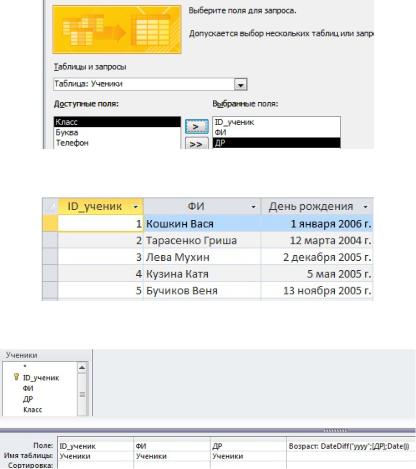The width and height of the screenshot is (416, 469).
Task: Select the День рождения column header
Action: click(x=317, y=207)
